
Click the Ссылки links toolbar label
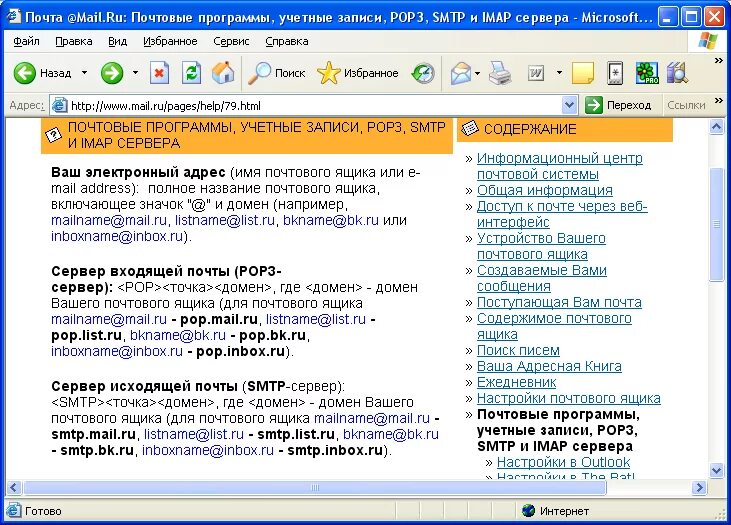[x=686, y=105]
